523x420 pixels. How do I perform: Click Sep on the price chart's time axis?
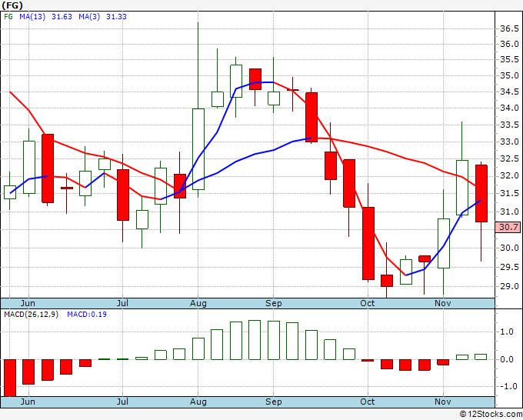tap(274, 303)
